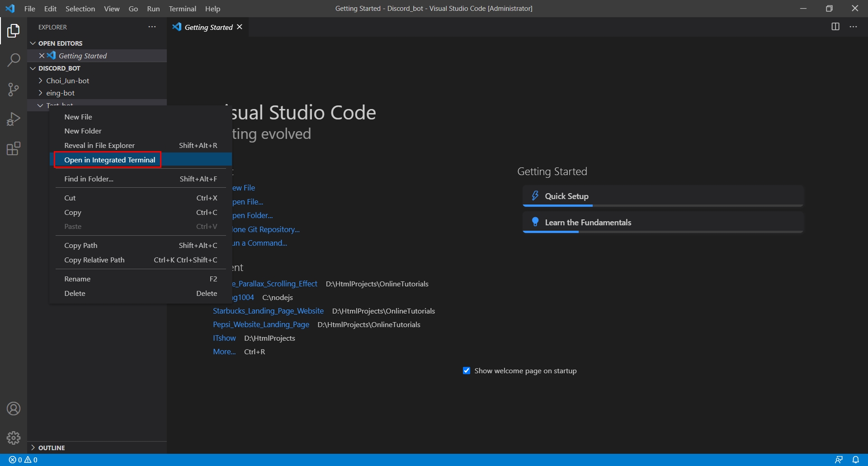
Task: Select Find in Folder from context menu
Action: [x=141, y=179]
